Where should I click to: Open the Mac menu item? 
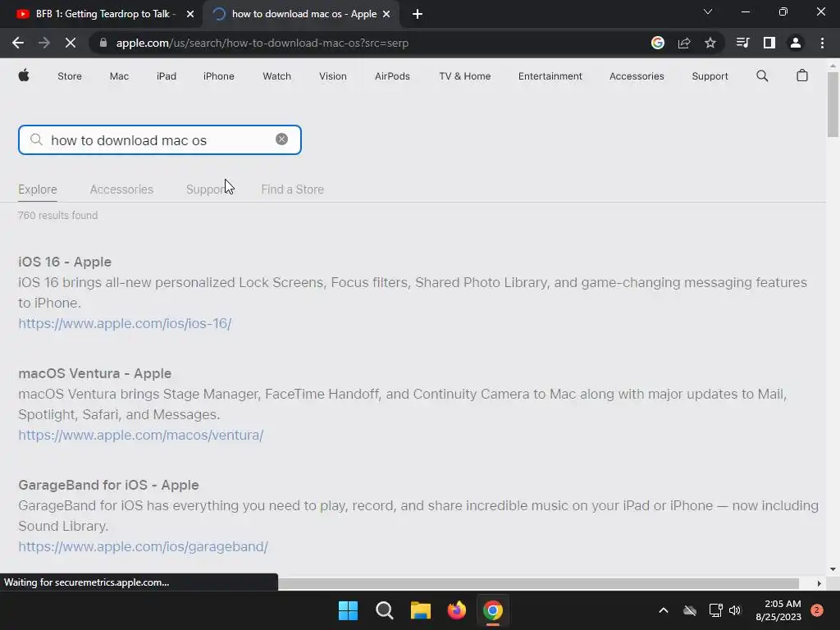tap(119, 76)
